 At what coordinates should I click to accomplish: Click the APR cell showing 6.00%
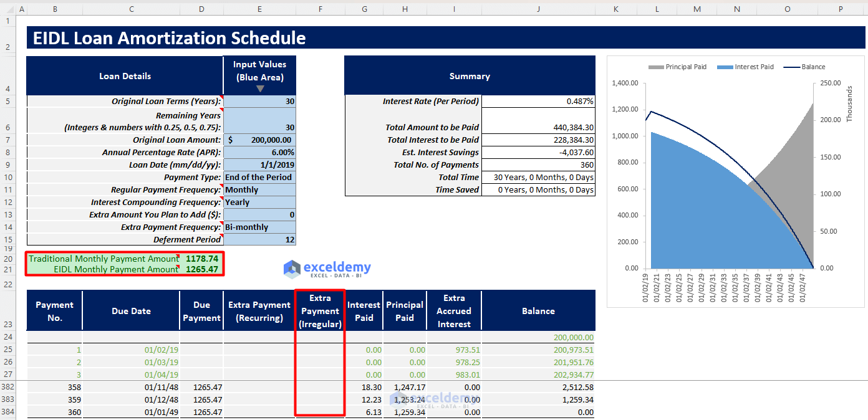tap(259, 153)
